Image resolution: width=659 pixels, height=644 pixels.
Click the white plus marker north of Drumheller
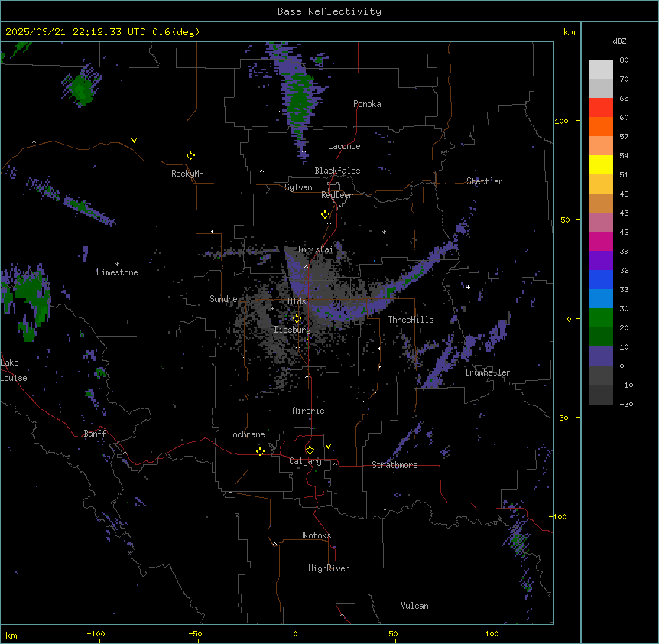[x=468, y=288]
